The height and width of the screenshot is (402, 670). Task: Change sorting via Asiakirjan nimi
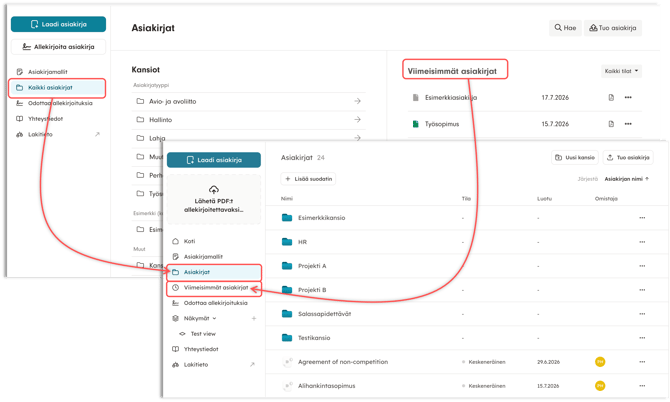click(626, 179)
